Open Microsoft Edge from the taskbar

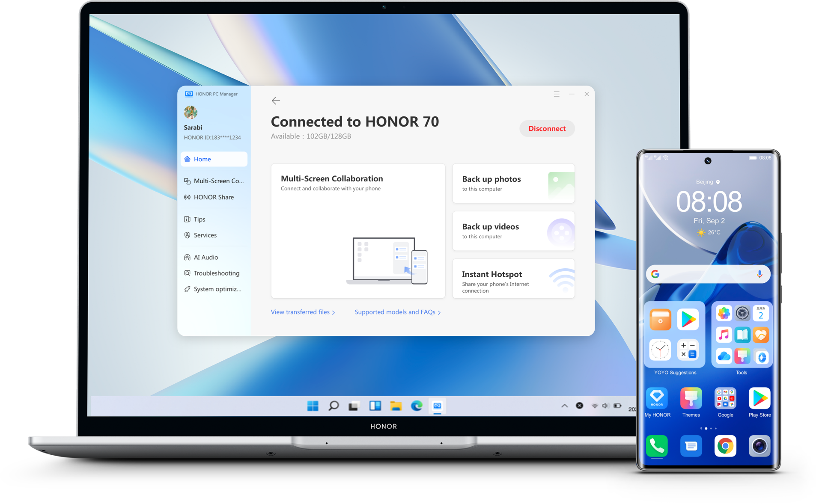point(417,406)
